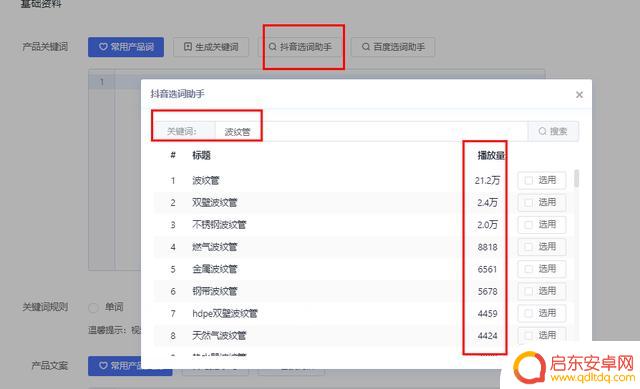
Task: Click the 常用产品词 button beside 产品关键词
Action: tap(126, 47)
